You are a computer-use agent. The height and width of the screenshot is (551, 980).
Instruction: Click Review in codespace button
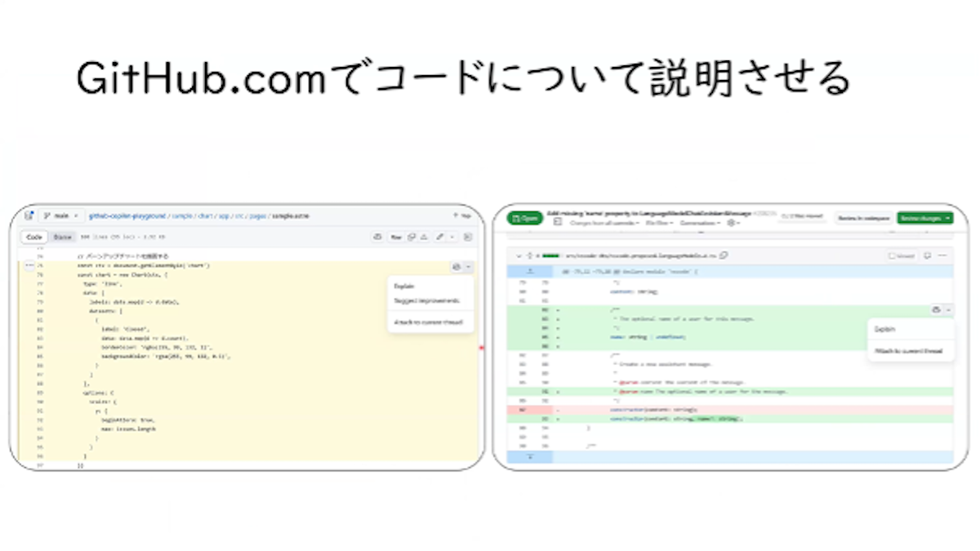pyautogui.click(x=863, y=218)
